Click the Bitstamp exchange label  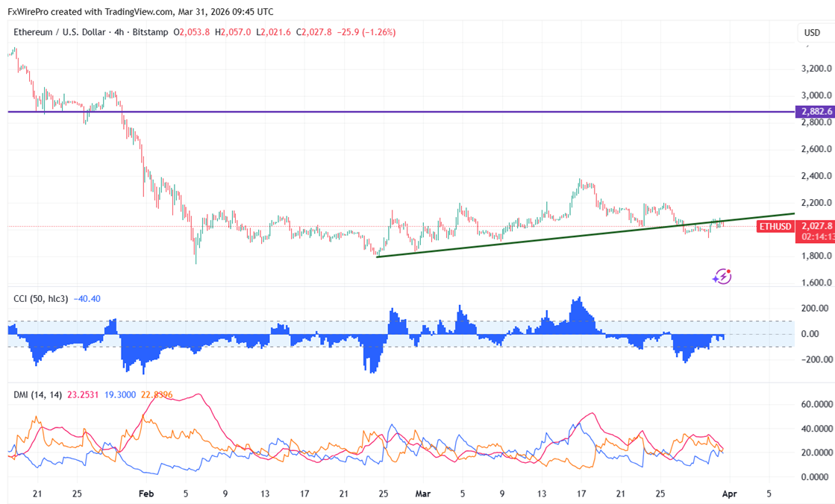pyautogui.click(x=150, y=32)
